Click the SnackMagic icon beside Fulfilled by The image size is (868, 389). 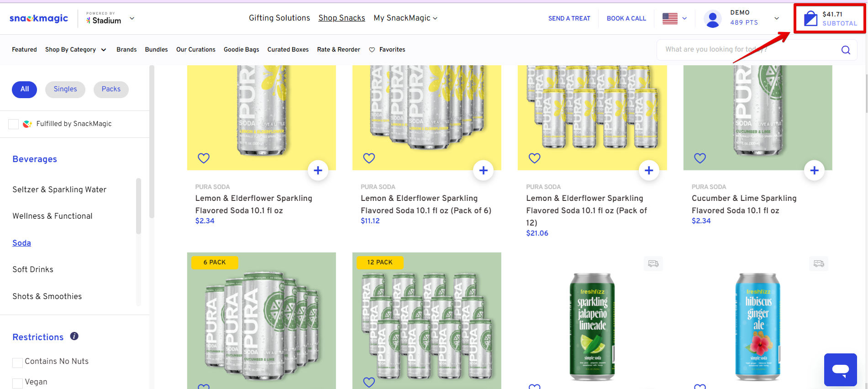[x=27, y=124]
